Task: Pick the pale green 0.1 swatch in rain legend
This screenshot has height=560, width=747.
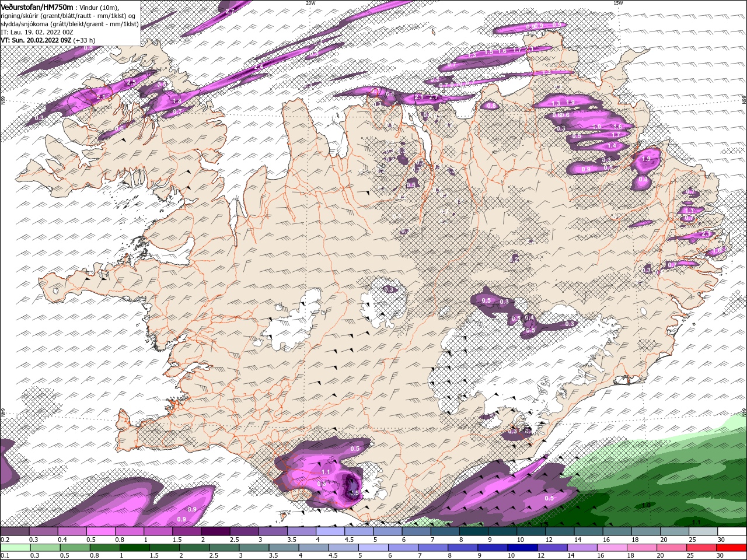Action: click(15, 548)
